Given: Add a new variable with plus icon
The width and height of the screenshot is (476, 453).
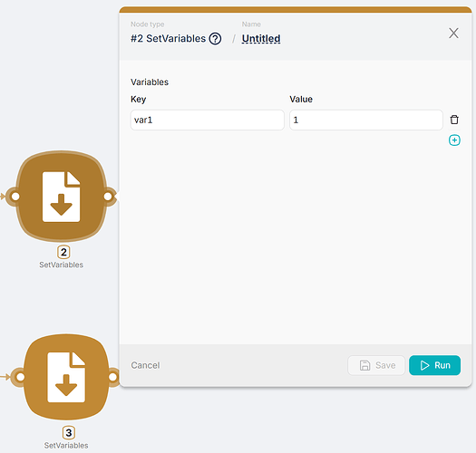Looking at the screenshot, I should pos(454,140).
